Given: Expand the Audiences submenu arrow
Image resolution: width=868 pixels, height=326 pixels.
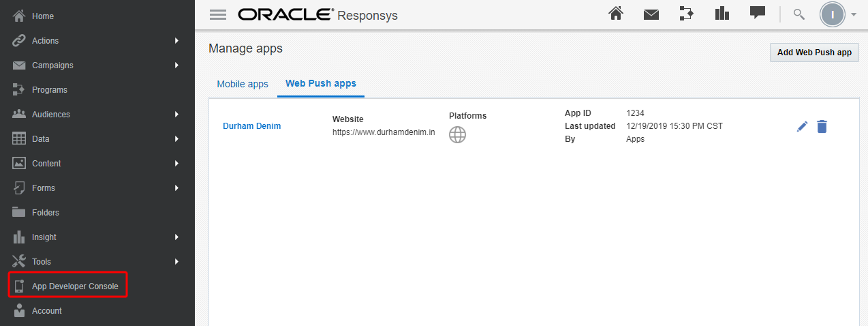Looking at the screenshot, I should (x=176, y=114).
